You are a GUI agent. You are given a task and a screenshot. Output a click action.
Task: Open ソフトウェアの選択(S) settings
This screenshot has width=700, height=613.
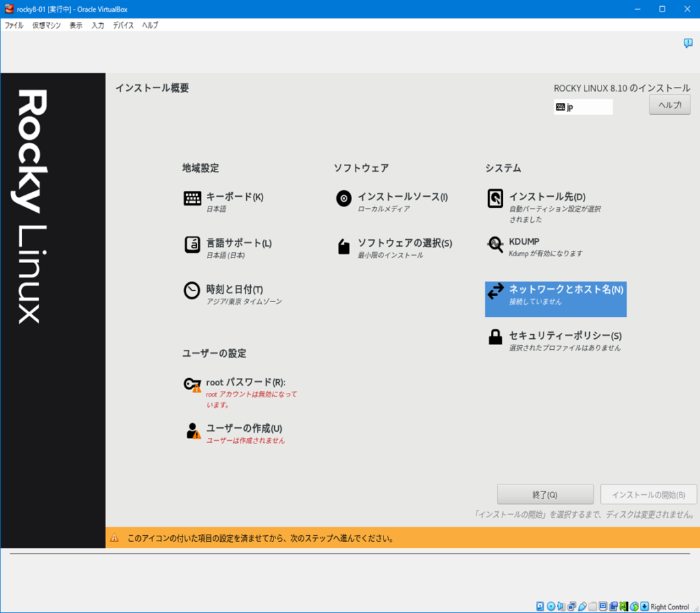point(405,243)
